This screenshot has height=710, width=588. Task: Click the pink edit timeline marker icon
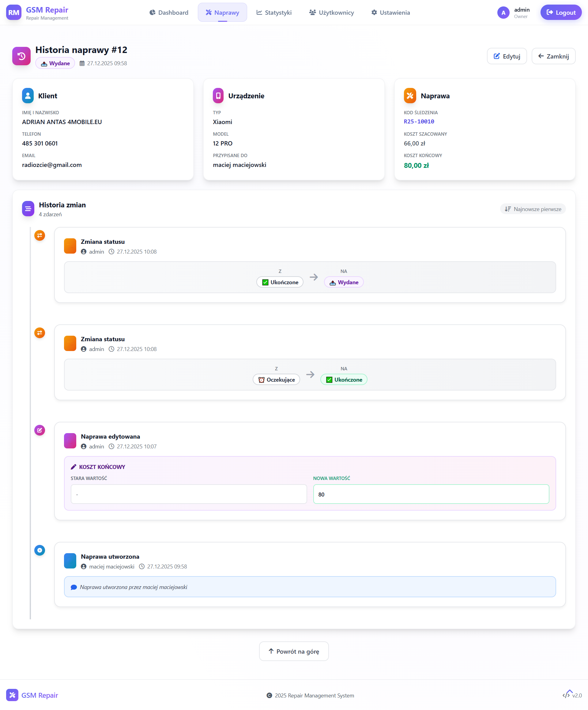(40, 430)
